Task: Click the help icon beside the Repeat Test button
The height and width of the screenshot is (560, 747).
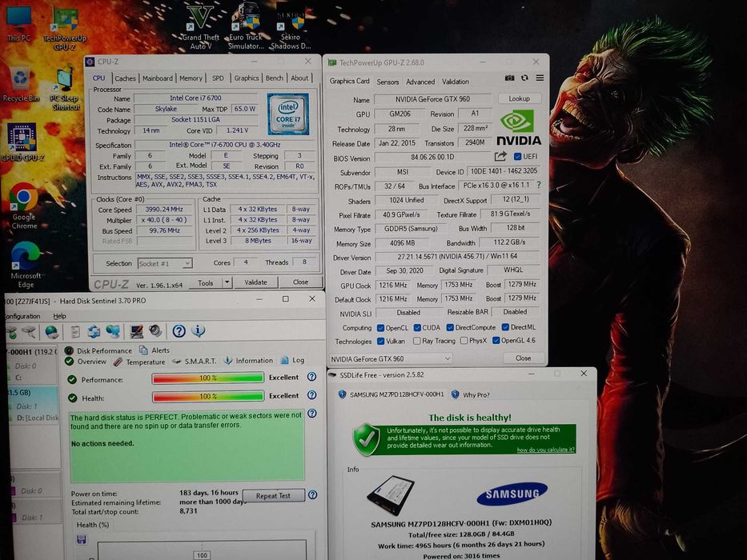Action: [312, 494]
